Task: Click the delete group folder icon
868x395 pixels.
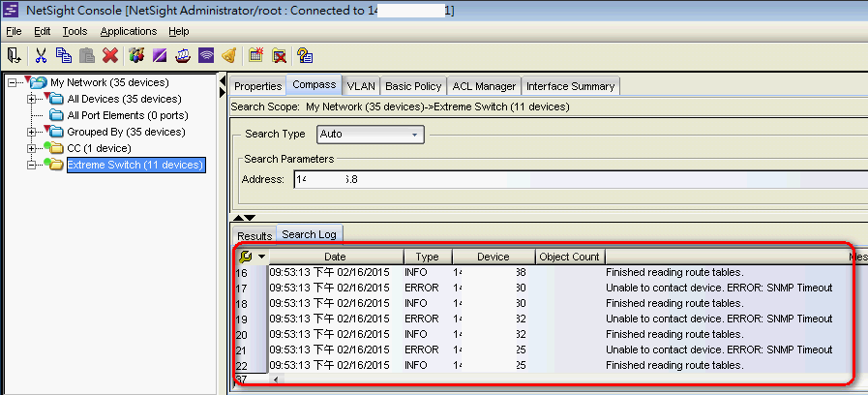Action: 279,55
